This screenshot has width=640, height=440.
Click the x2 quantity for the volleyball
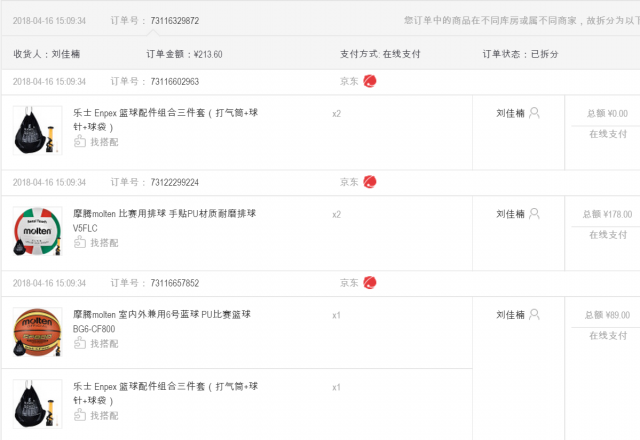tap(336, 214)
